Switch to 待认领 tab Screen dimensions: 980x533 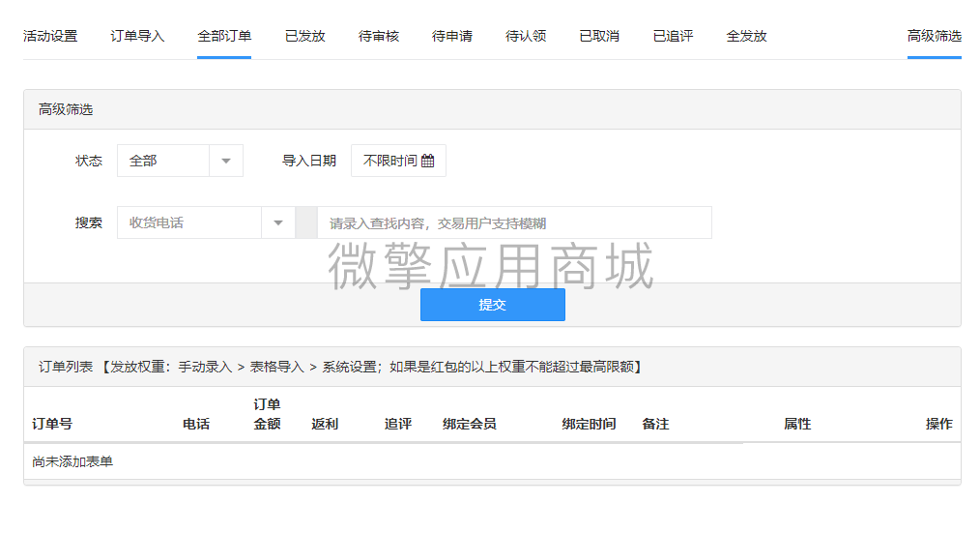526,37
